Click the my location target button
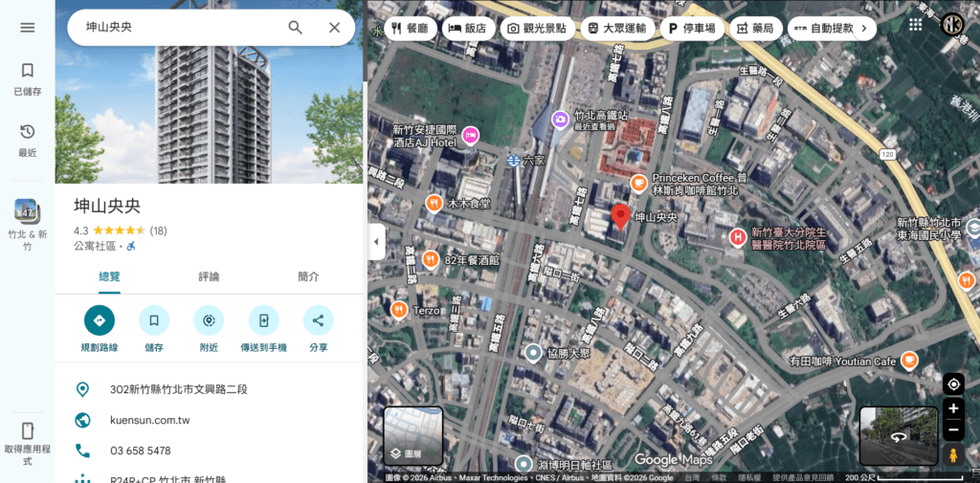 coord(954,384)
